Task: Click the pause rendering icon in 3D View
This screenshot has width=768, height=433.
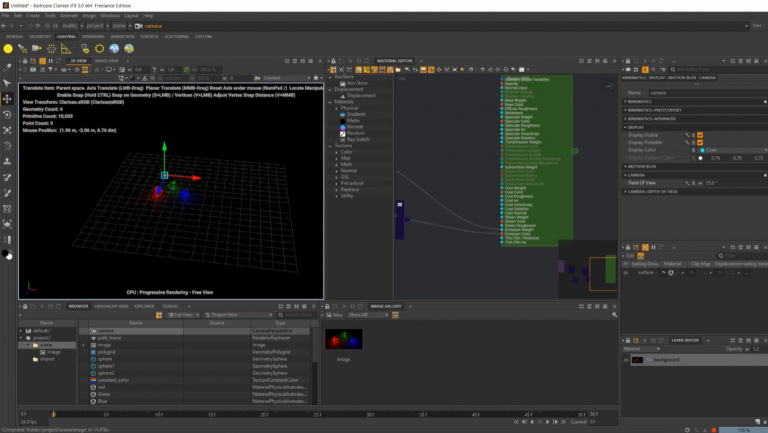Action: click(x=50, y=61)
